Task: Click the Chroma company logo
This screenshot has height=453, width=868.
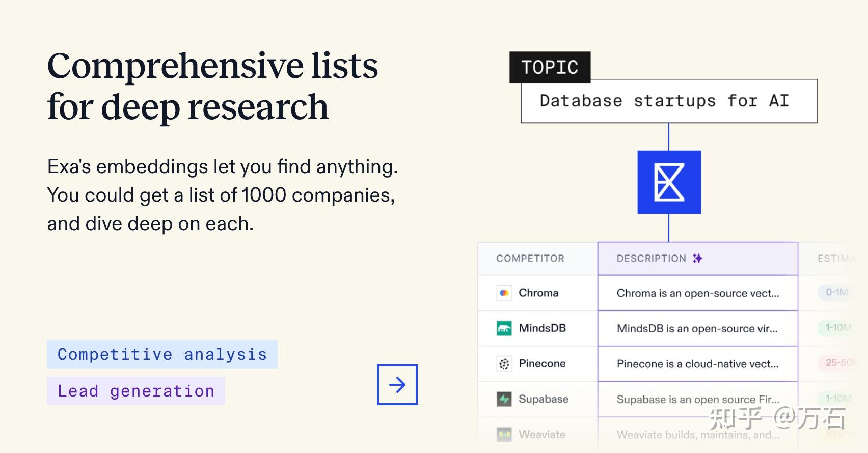Action: [505, 293]
